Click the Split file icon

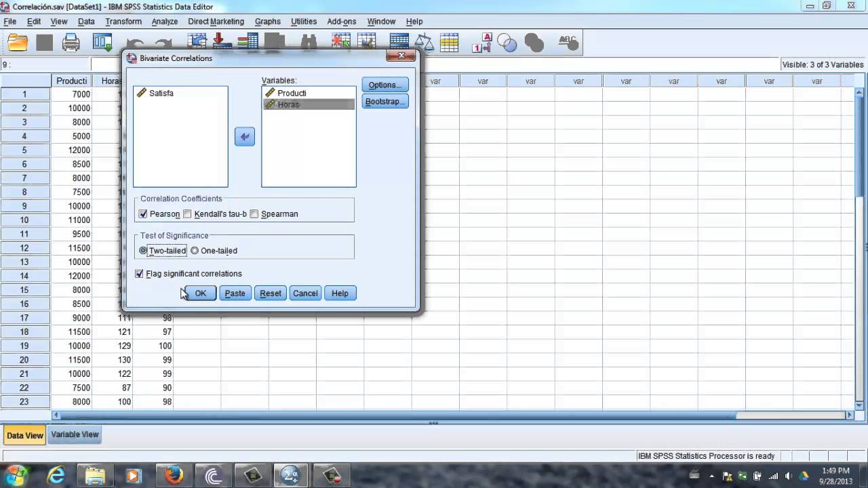399,41
